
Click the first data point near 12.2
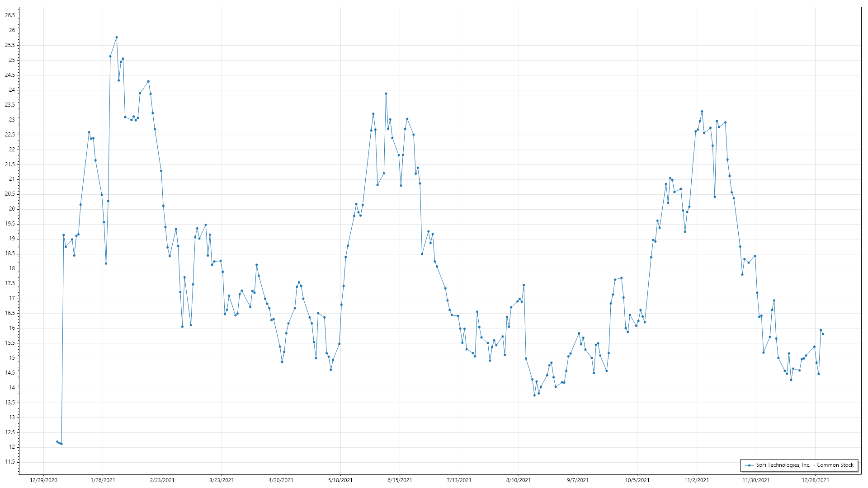point(57,441)
